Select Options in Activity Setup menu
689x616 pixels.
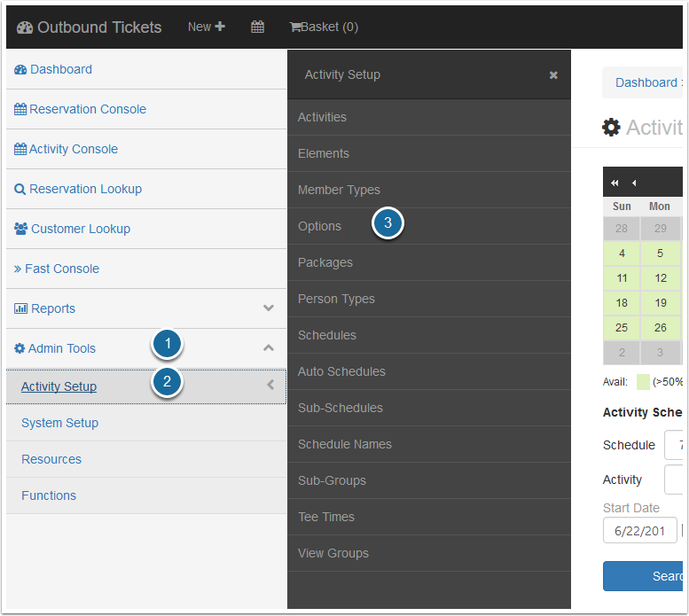[319, 226]
